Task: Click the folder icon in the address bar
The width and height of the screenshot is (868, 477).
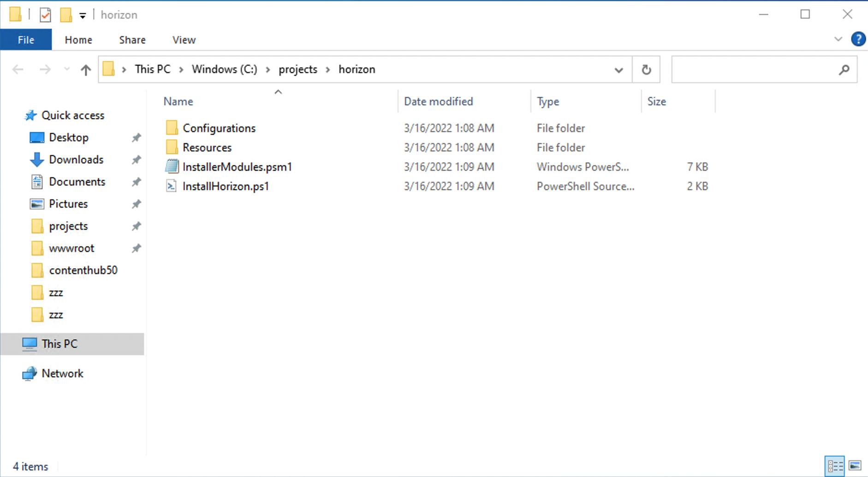Action: coord(108,69)
